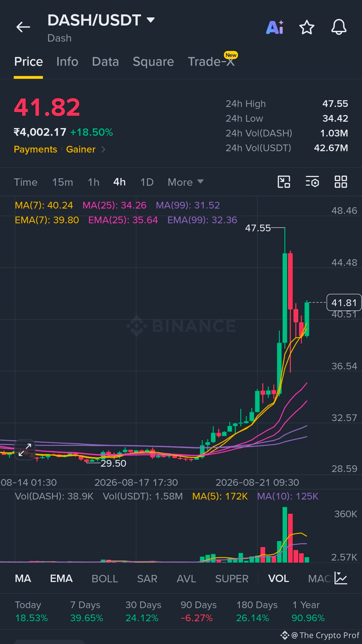The image size is (362, 644).
Task: Tap the EMA(7) 39.80 indicator label
Action: coord(47,220)
